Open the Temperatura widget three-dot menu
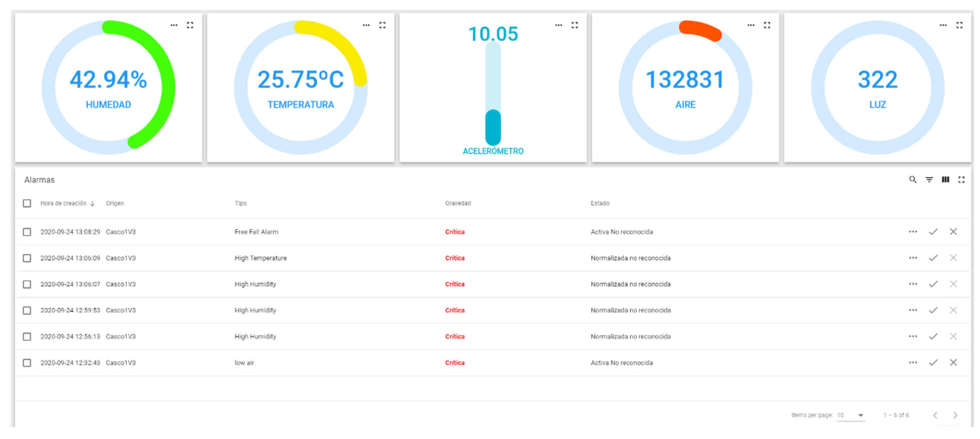Viewport: 980px width, 439px height. point(366,25)
